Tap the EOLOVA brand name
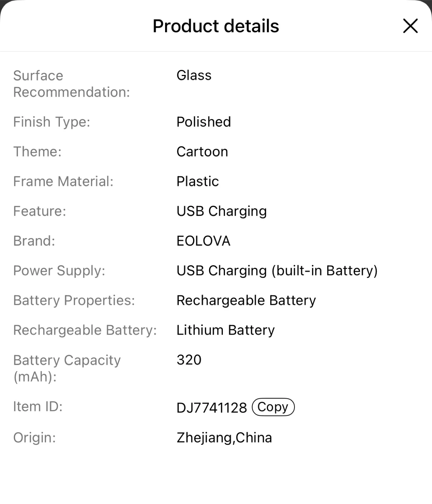 203,241
